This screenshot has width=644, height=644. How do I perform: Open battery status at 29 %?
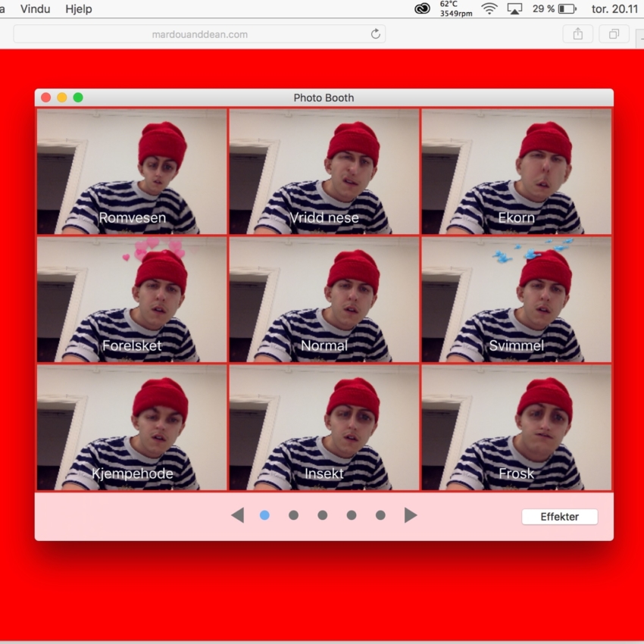pyautogui.click(x=555, y=8)
